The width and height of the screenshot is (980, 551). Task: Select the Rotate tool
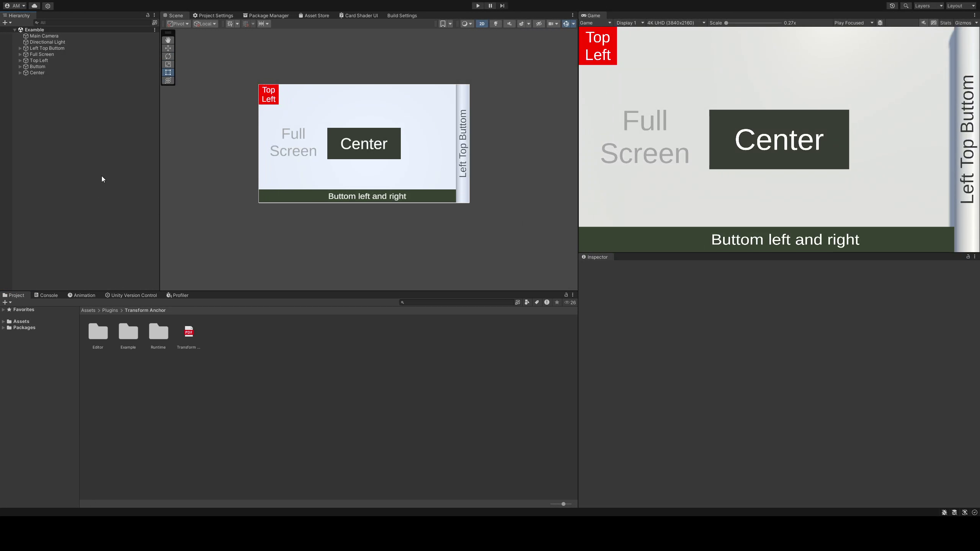click(168, 56)
